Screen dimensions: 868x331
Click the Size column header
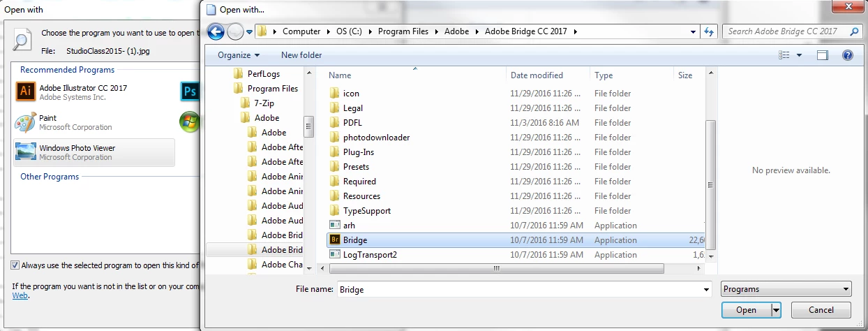pyautogui.click(x=689, y=75)
